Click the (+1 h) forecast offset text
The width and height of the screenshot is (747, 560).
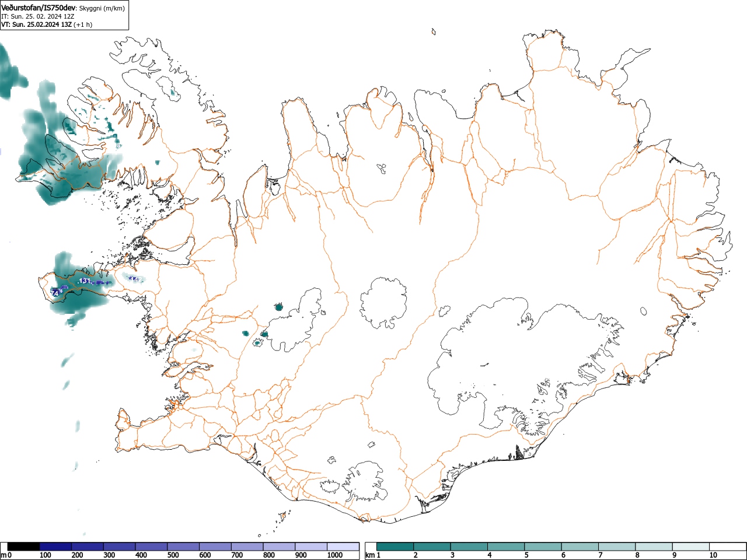click(83, 24)
